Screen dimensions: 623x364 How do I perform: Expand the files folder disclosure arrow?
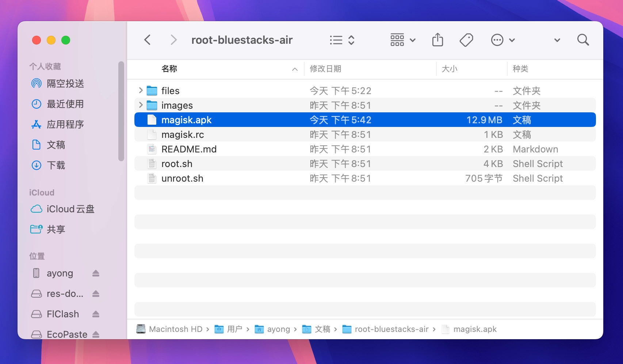(141, 90)
